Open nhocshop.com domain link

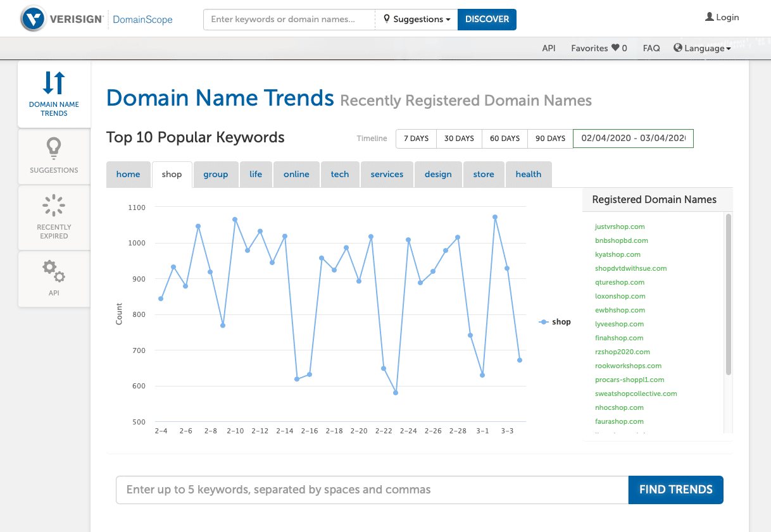pos(619,407)
